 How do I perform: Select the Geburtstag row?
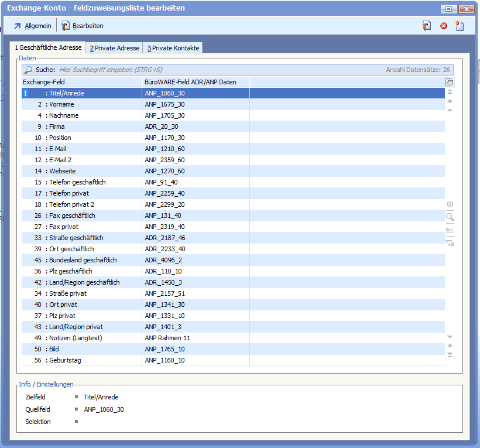click(x=82, y=360)
